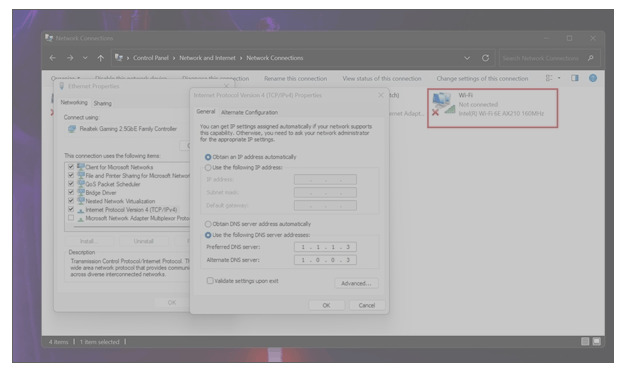Switch to Networking tab in Ethernet Properties

point(74,102)
